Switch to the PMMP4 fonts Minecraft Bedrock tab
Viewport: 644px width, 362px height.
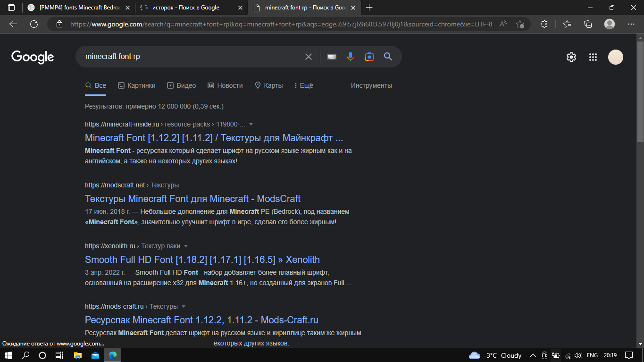78,8
